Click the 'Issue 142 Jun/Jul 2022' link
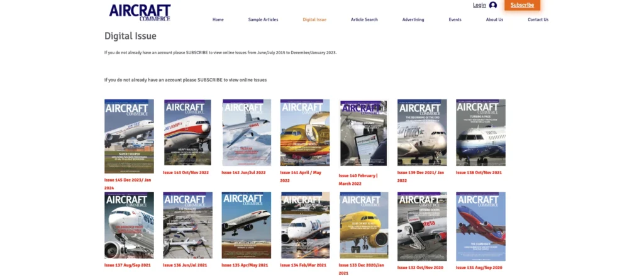Viewport: 644px width, 276px height. 243,172
